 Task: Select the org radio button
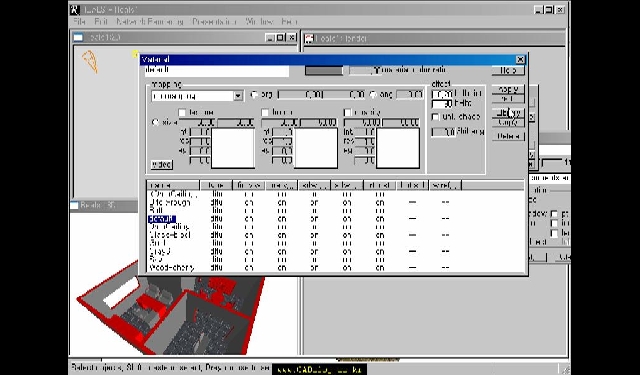(x=254, y=95)
